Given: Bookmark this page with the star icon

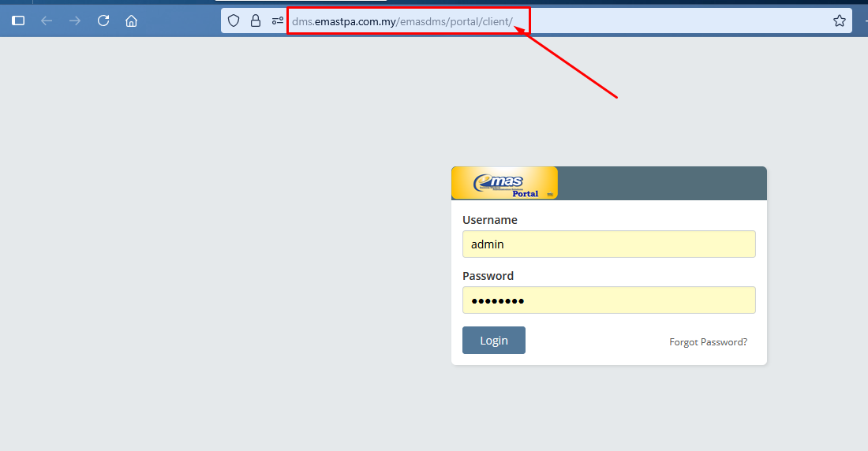Looking at the screenshot, I should (x=839, y=20).
